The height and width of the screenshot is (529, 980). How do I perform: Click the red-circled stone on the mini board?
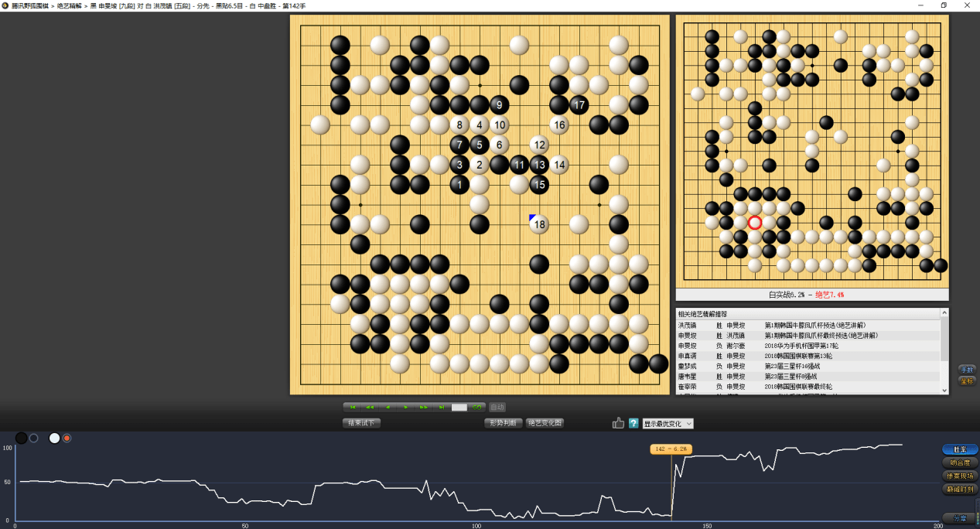(x=755, y=223)
